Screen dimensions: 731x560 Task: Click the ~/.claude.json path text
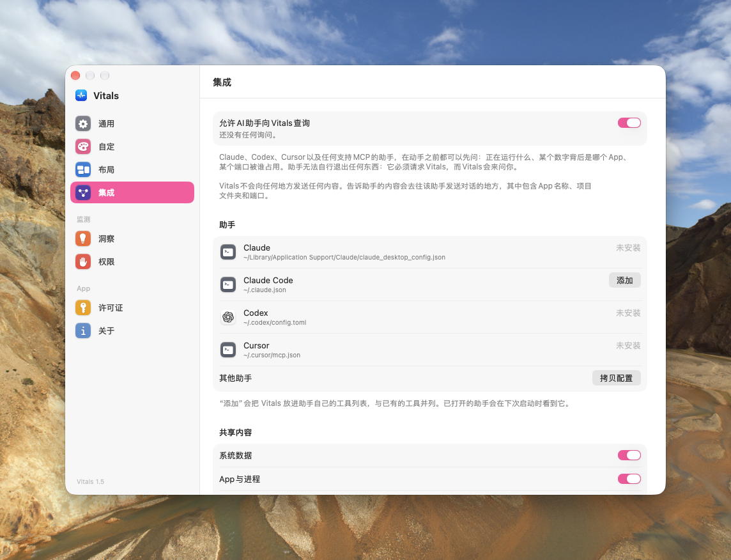(265, 290)
